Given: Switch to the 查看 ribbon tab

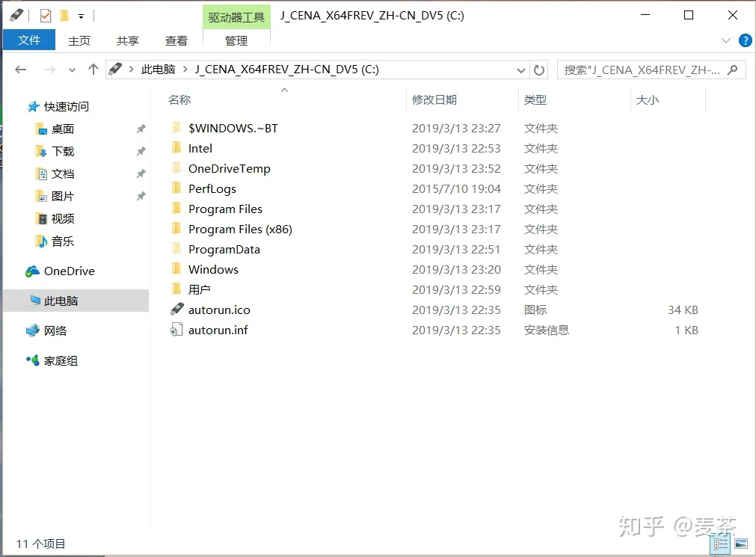Looking at the screenshot, I should point(176,40).
